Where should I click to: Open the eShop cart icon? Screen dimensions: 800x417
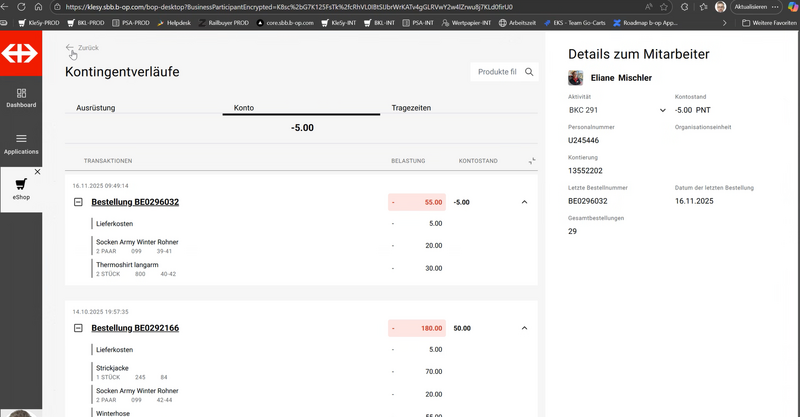click(x=21, y=183)
